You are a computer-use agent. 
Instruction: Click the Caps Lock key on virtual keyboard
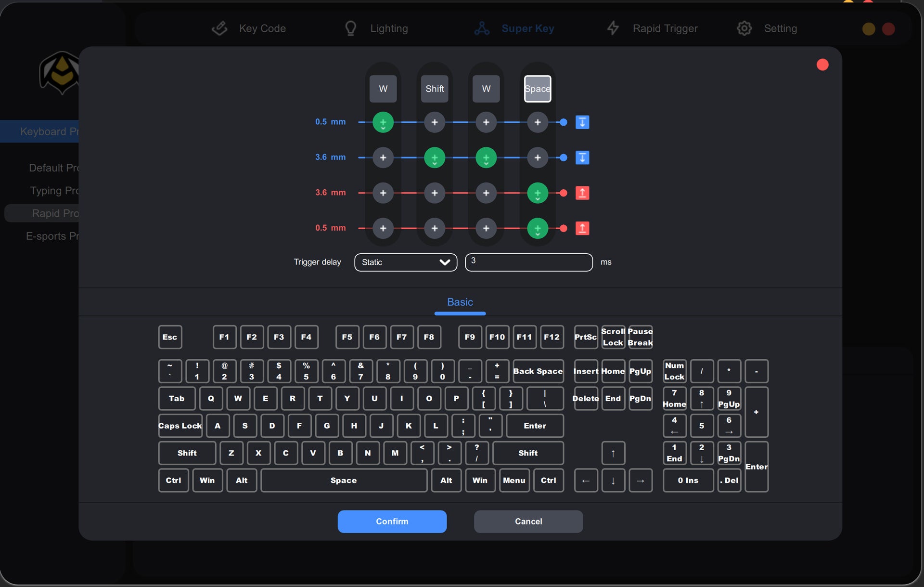180,426
